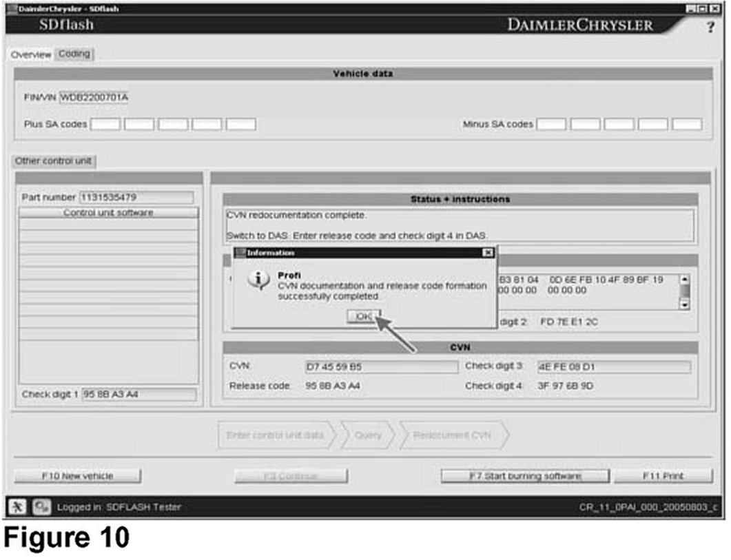The height and width of the screenshot is (560, 731).
Task: Click the Check digit 1 field
Action: point(138,395)
